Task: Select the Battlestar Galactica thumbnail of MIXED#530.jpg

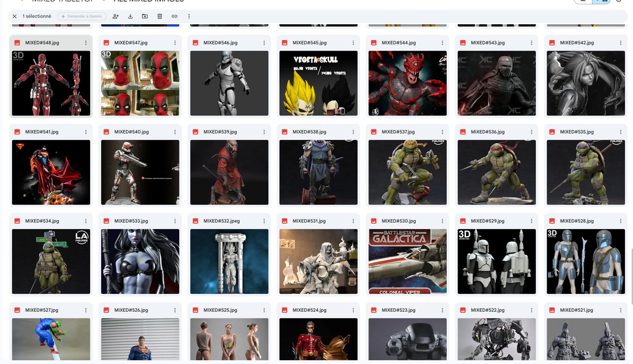Action: 408,262
